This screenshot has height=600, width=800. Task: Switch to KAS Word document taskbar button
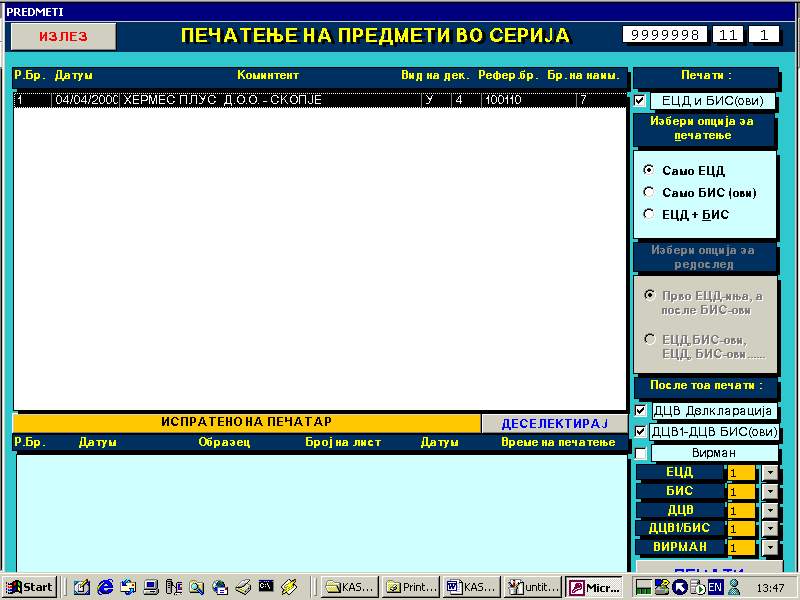[470, 587]
